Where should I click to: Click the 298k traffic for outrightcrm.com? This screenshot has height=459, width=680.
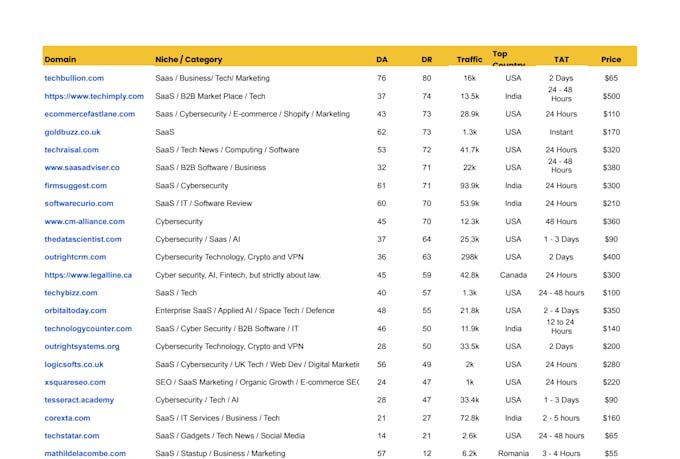[470, 257]
